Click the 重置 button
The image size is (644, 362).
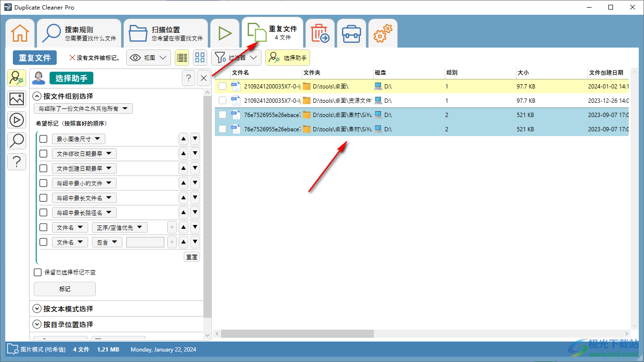192,257
